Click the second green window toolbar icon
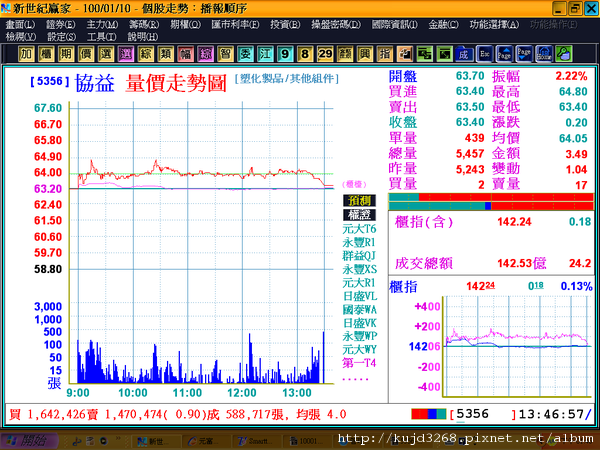 pos(444,54)
